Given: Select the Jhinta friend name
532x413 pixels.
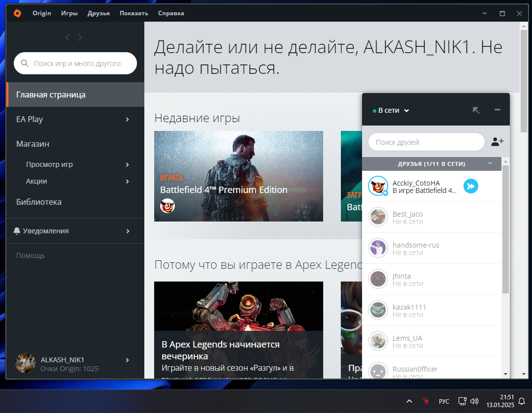Looking at the screenshot, I should 401,276.
